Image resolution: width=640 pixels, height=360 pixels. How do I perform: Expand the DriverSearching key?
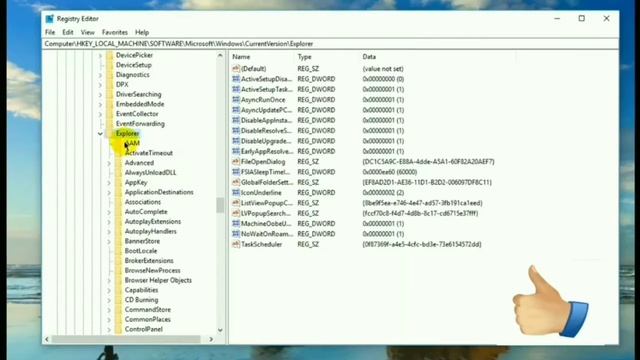(100, 94)
